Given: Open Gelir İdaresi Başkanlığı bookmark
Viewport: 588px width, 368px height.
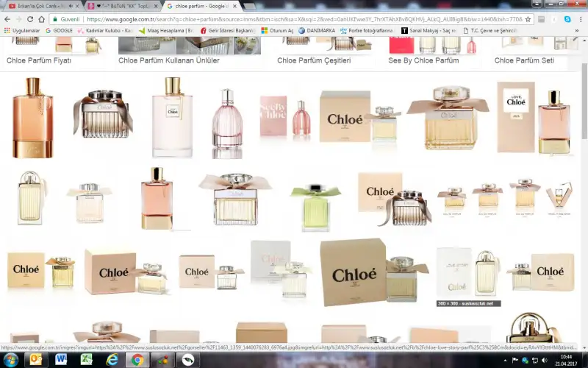Looking at the screenshot, I should click(227, 30).
